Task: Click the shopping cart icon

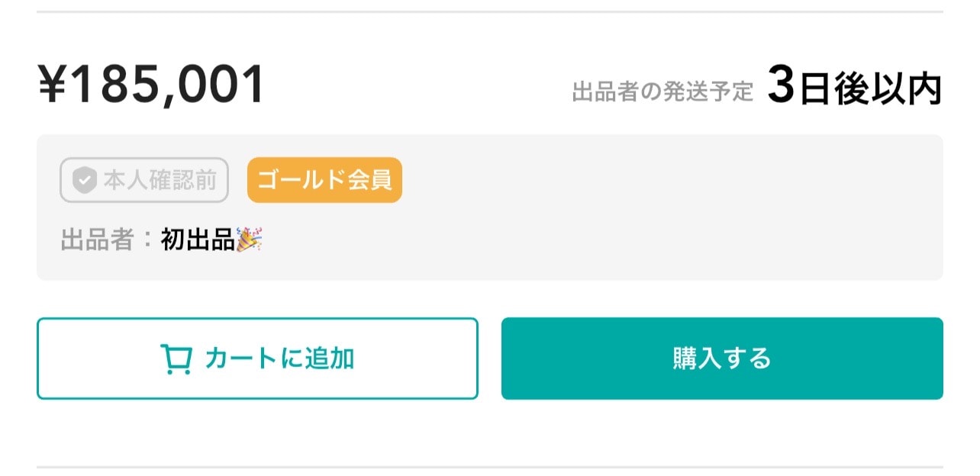Action: click(x=176, y=359)
